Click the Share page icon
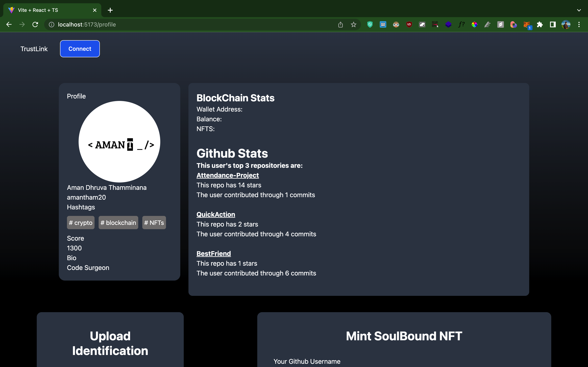 click(340, 24)
